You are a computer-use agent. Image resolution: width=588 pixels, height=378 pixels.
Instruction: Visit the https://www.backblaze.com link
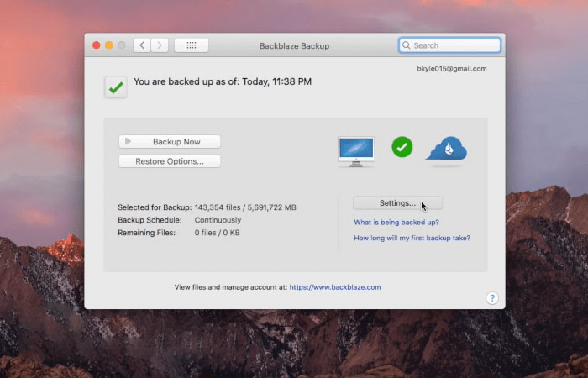[x=335, y=287]
